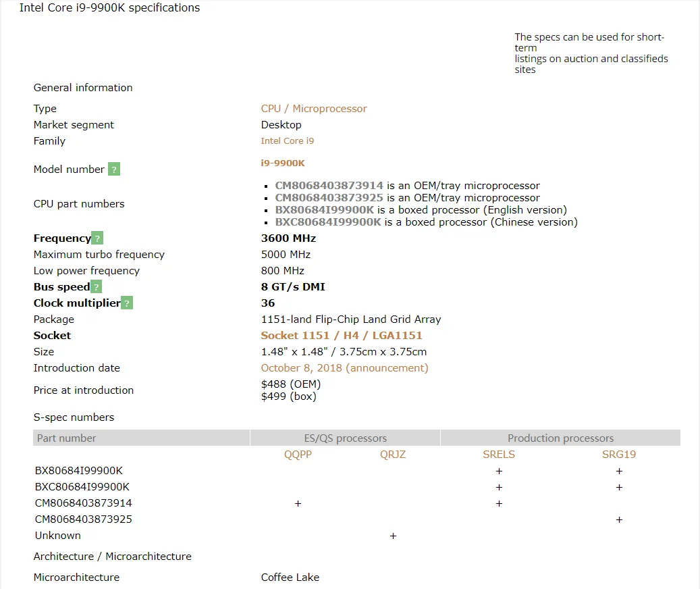Click the BX80684I99900K boxed processor link
Viewport: 700px width, 589px height.
coord(324,210)
